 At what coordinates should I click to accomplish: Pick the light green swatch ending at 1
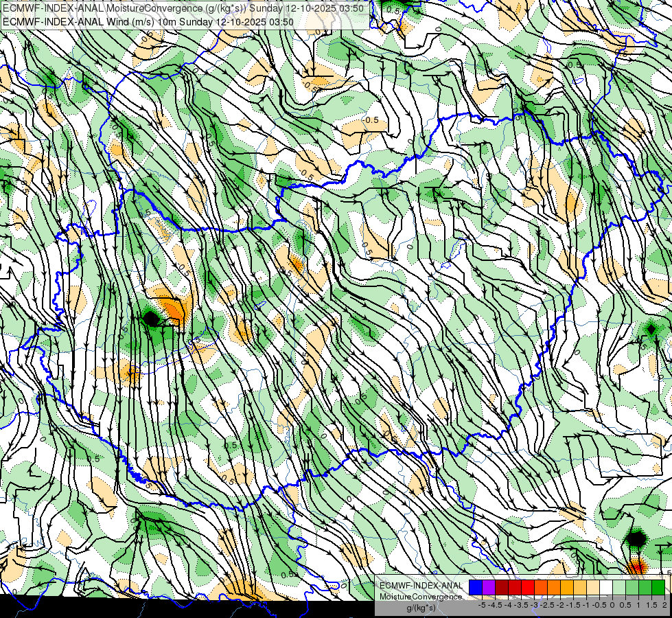point(632,588)
